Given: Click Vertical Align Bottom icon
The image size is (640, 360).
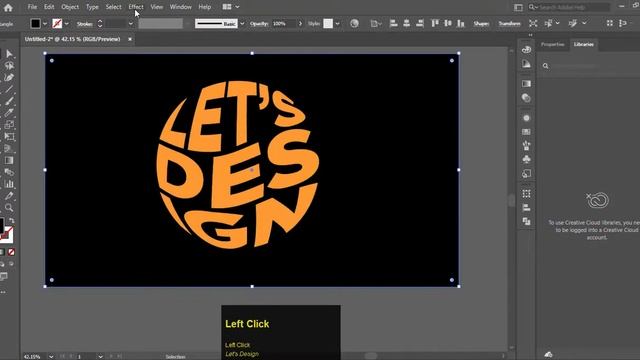Looking at the screenshot, I should (461, 23).
